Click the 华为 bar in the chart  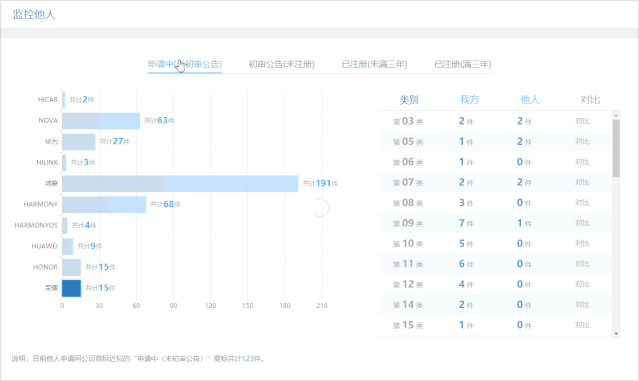tap(79, 142)
